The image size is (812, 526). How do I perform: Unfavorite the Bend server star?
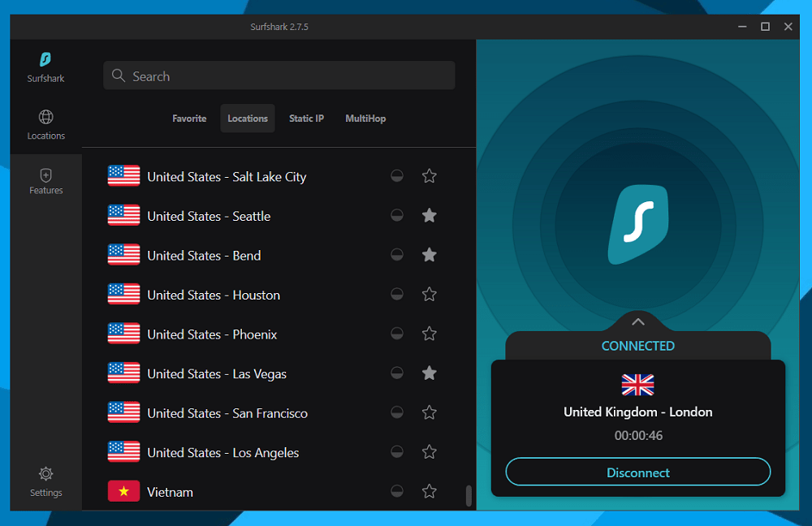point(430,255)
